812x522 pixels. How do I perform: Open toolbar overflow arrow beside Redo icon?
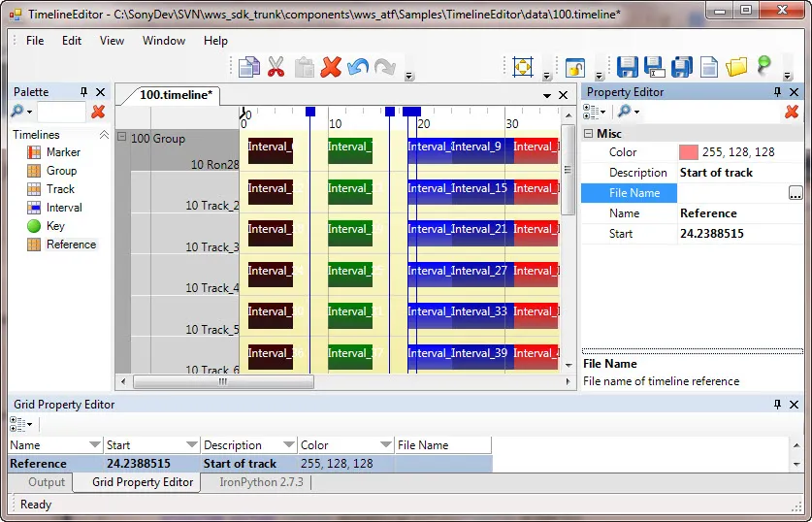tap(409, 76)
